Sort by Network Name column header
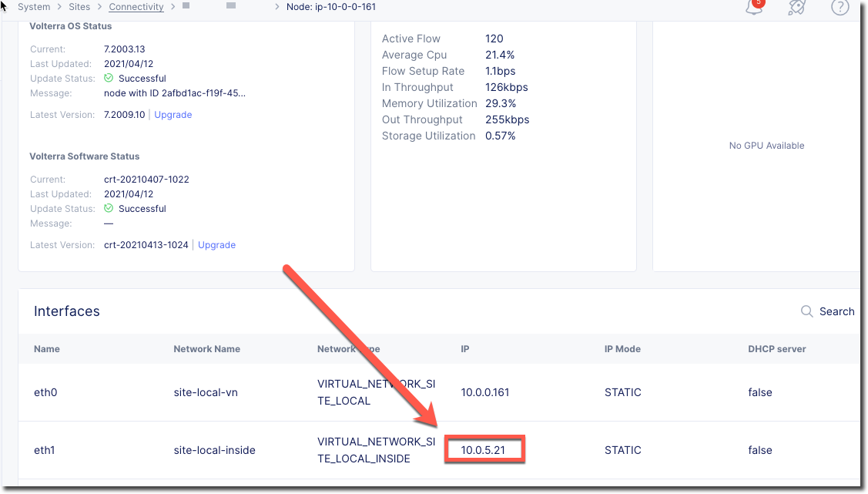Image resolution: width=868 pixels, height=494 pixels. [206, 349]
